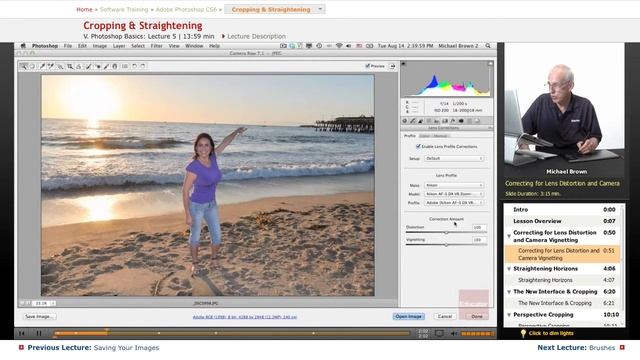
Task: Open the Tone Curve panel icon
Action: [x=413, y=121]
